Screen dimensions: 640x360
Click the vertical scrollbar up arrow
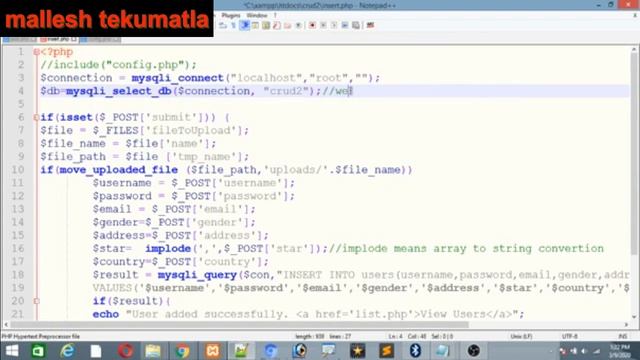(x=634, y=50)
